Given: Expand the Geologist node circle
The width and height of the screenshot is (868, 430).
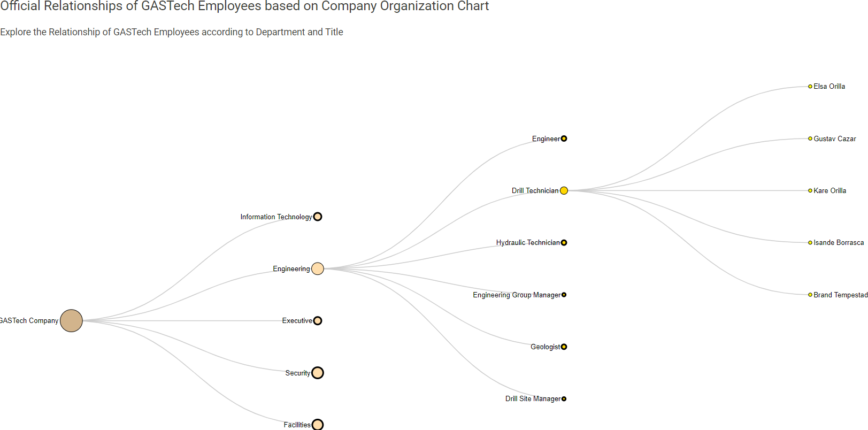Looking at the screenshot, I should pos(564,347).
